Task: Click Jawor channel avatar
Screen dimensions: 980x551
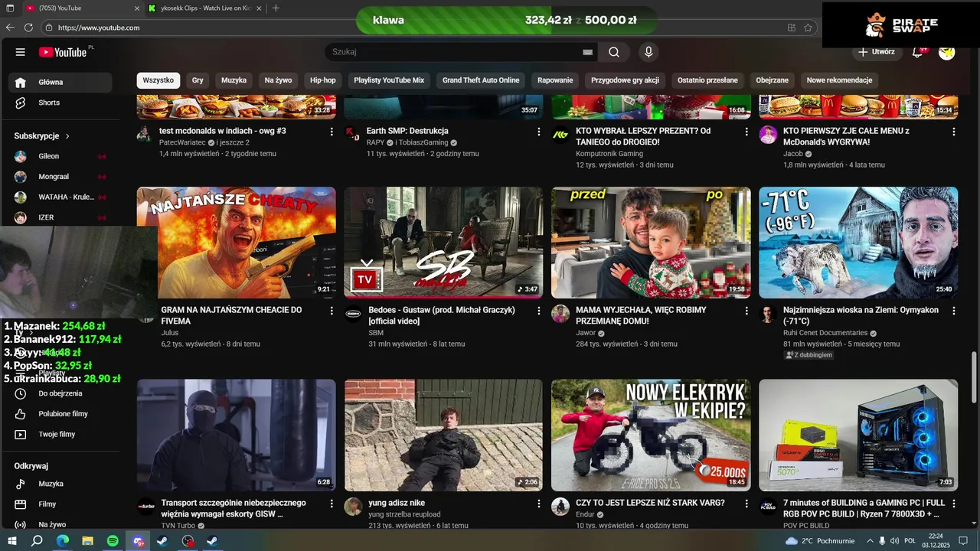Action: click(560, 314)
